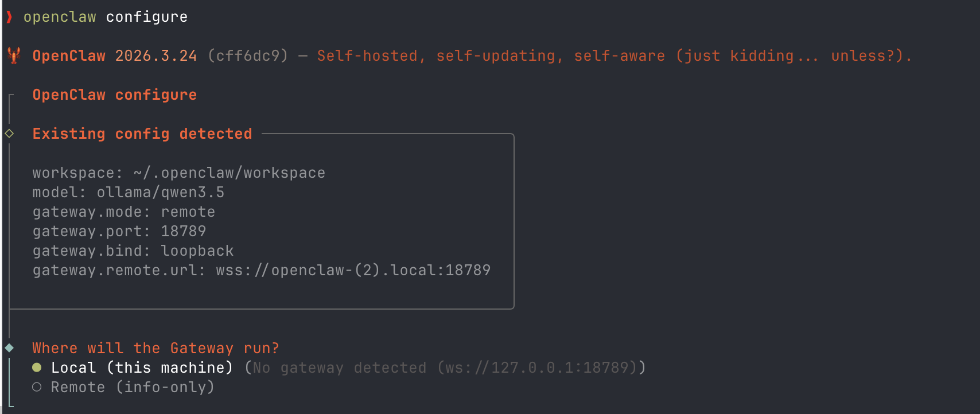Click the 'openclaw' command text
980x414 pixels.
[60, 17]
